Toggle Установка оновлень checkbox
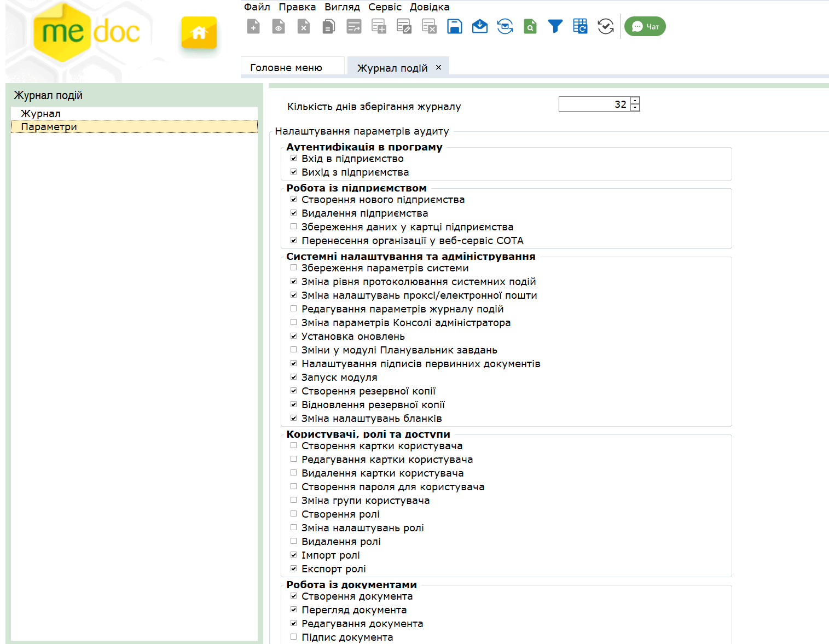Image resolution: width=829 pixels, height=644 pixels. tap(294, 336)
